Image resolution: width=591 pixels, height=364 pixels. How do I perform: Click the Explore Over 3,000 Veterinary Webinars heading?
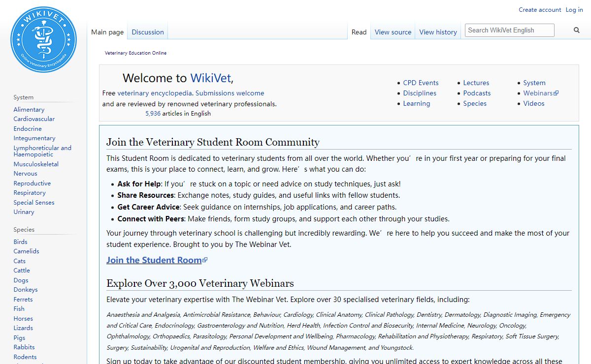tap(200, 283)
